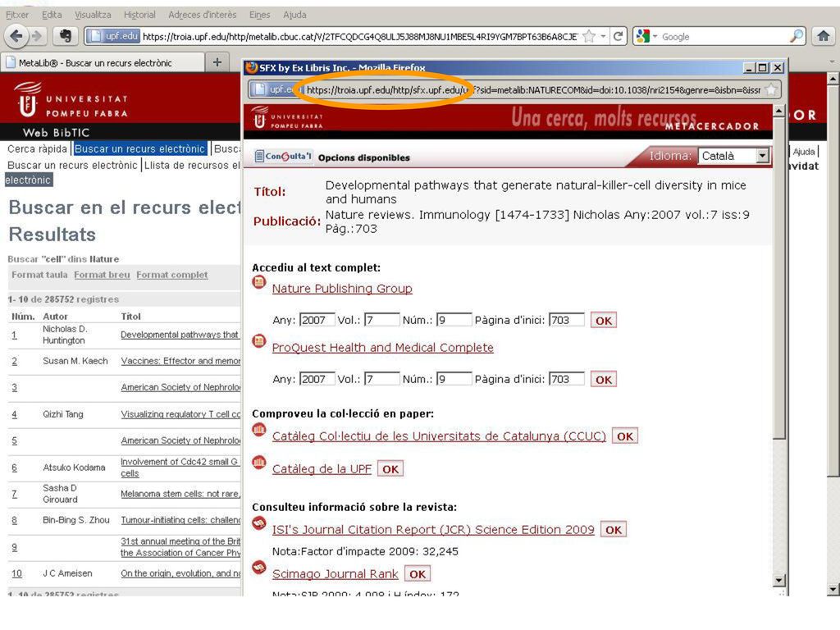The height and width of the screenshot is (630, 840).
Task: Open the Nature Publishing Group link
Action: pos(342,288)
